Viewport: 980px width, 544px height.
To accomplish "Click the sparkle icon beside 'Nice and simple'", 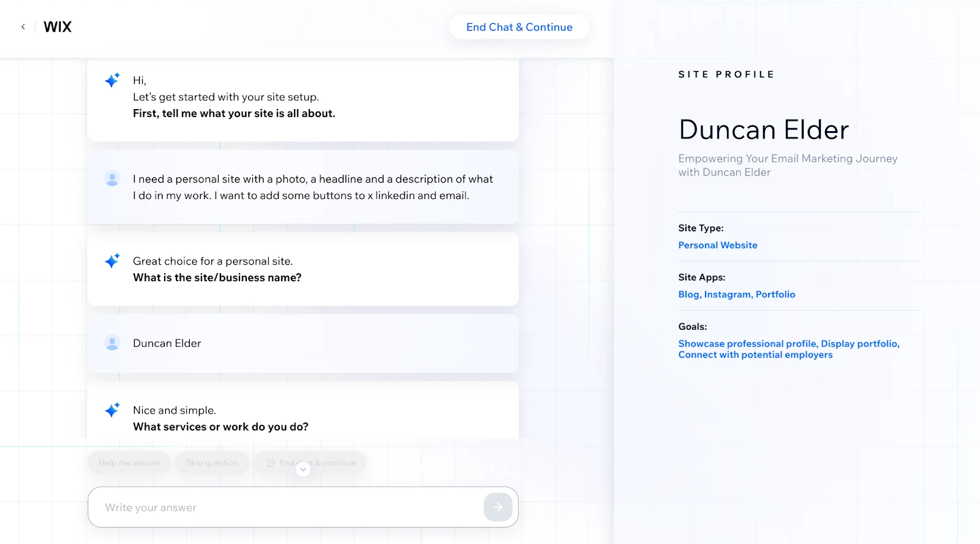I will pyautogui.click(x=112, y=410).
